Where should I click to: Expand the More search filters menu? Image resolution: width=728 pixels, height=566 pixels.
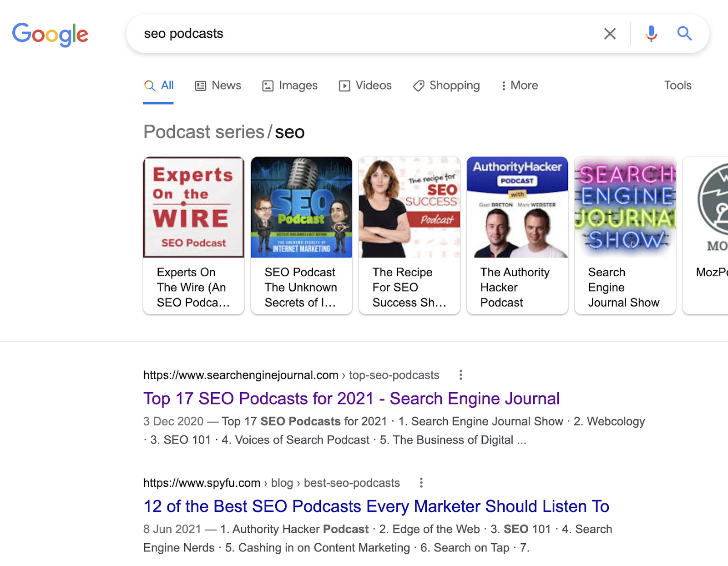point(519,86)
